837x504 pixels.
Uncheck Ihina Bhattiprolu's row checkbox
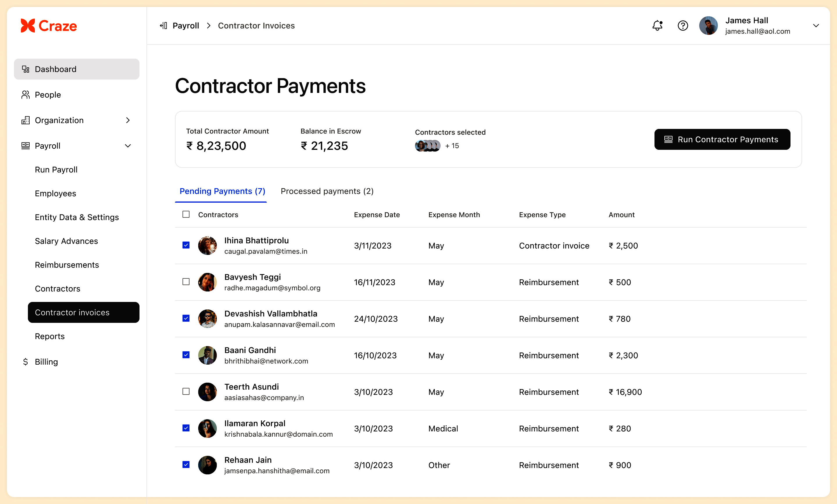point(186,245)
